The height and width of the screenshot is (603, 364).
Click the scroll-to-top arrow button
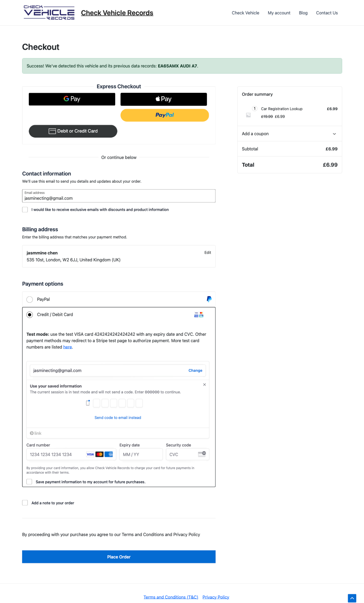[352, 598]
